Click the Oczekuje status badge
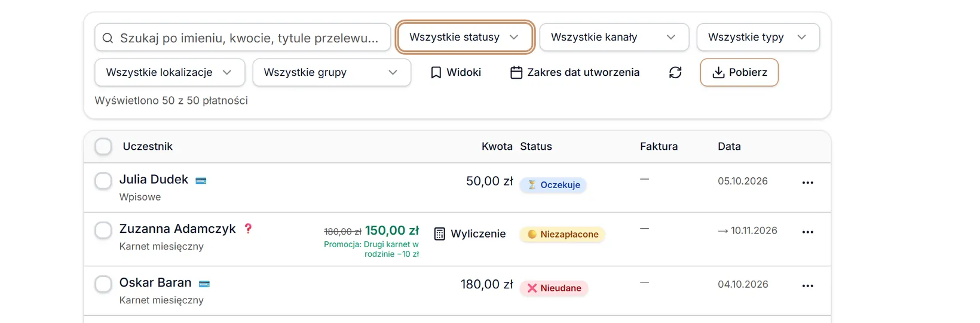Screen dimensions: 980x323 point(553,185)
